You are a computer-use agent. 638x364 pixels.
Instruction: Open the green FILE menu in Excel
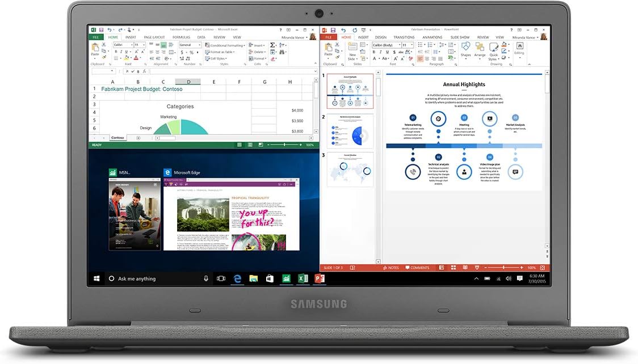[x=96, y=37]
